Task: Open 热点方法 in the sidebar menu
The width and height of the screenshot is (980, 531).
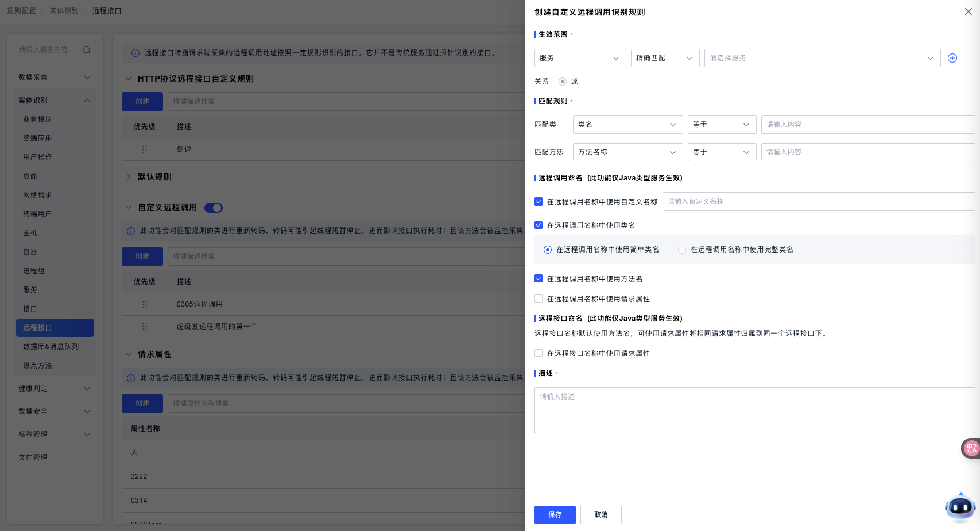Action: click(37, 366)
